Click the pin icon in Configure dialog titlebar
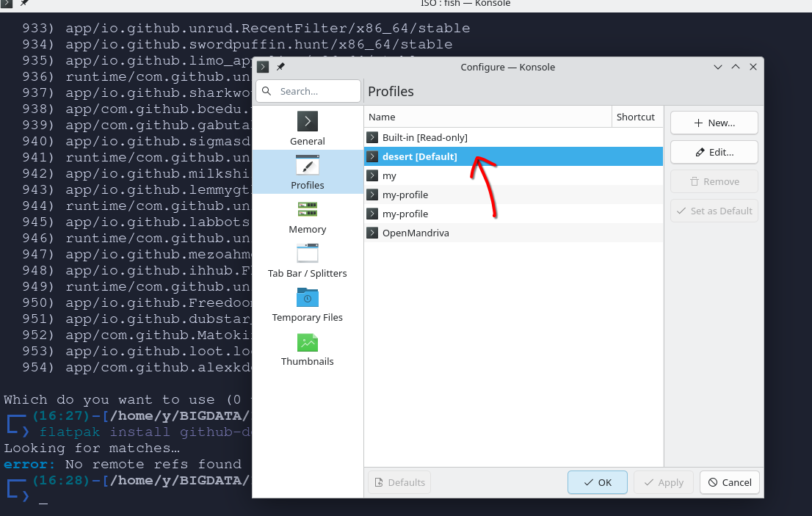 click(x=280, y=67)
